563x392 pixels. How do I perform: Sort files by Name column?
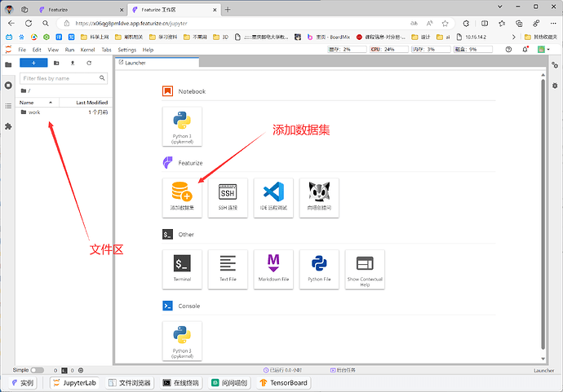point(38,103)
